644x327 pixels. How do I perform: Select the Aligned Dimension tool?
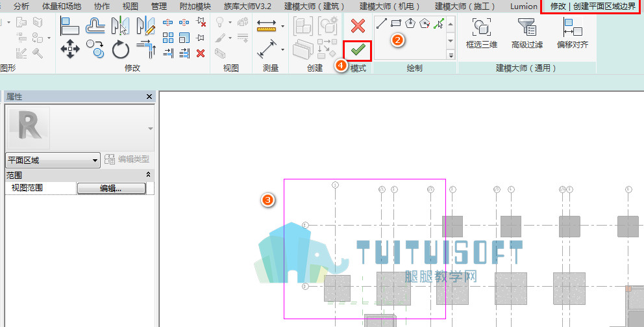pyautogui.click(x=267, y=49)
